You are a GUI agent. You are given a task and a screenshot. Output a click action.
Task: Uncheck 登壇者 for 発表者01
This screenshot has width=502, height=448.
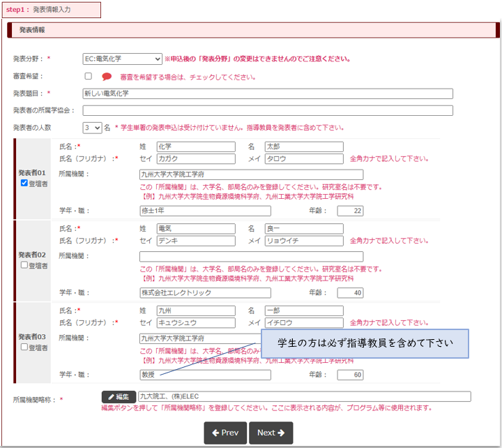[x=24, y=184]
